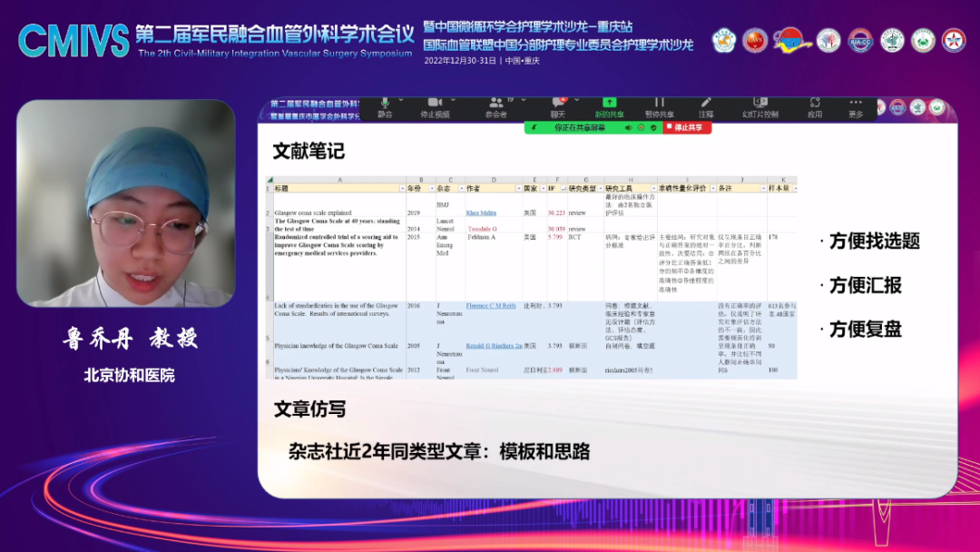The height and width of the screenshot is (552, 980).
Task: Click the BMJ journal cell
Action: pos(443,205)
